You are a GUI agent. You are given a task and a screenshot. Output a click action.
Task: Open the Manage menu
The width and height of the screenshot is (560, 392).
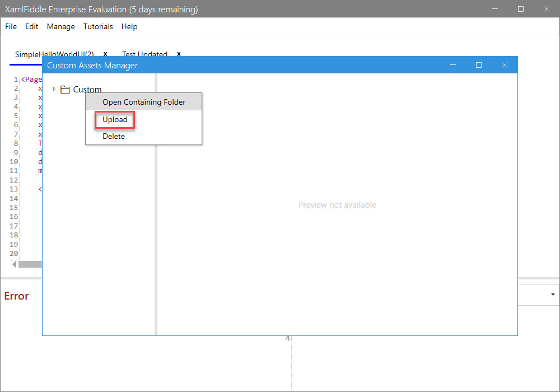pos(60,26)
